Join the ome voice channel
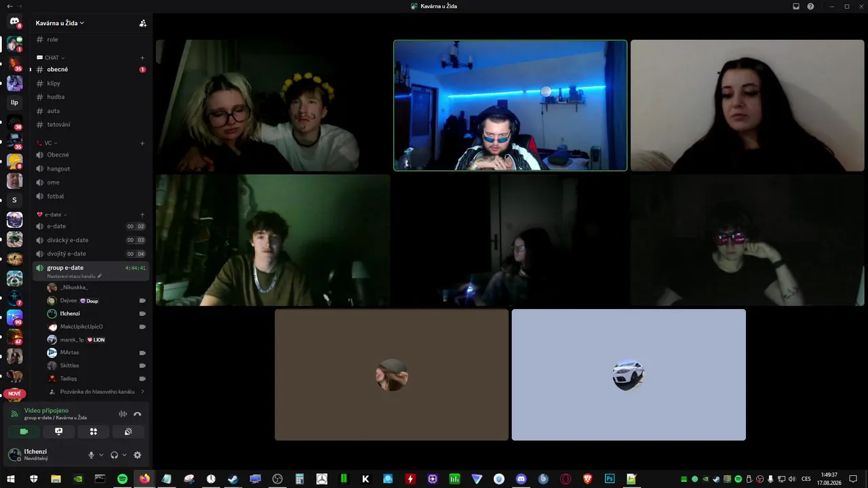Screen dimensions: 868x488 (x=90, y=182)
